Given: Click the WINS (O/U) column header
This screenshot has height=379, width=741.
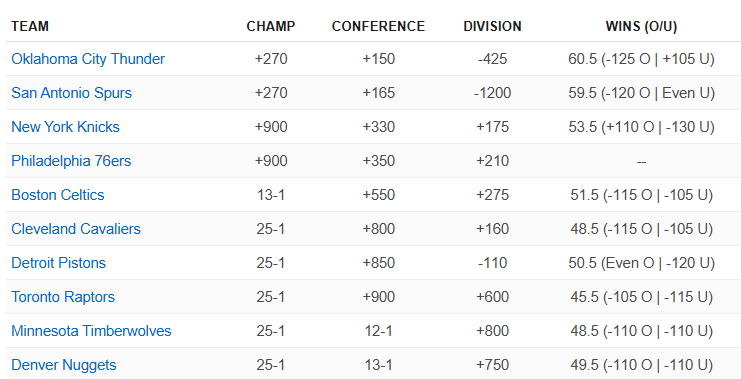Looking at the screenshot, I should click(x=641, y=26).
